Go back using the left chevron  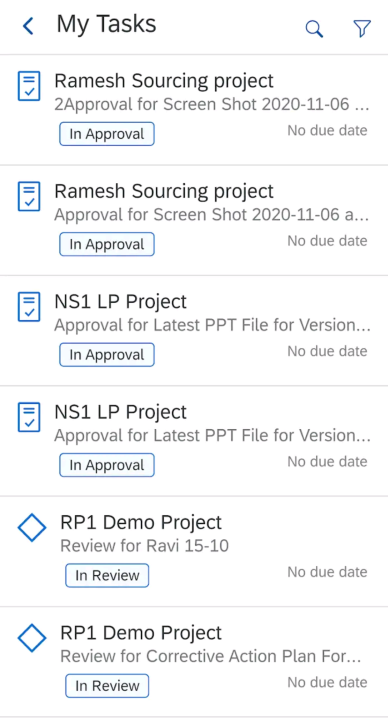tap(28, 26)
